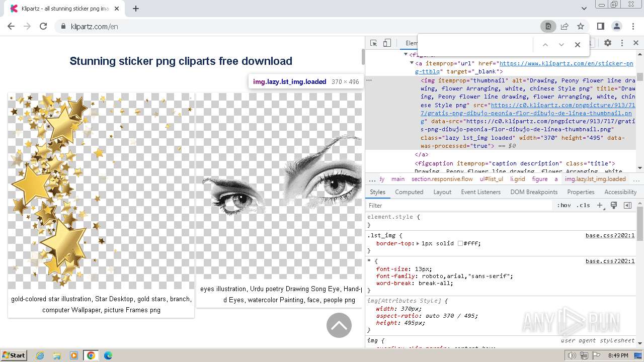Open gold-colored star illustration caption link
The image size is (644, 362).
(x=101, y=304)
